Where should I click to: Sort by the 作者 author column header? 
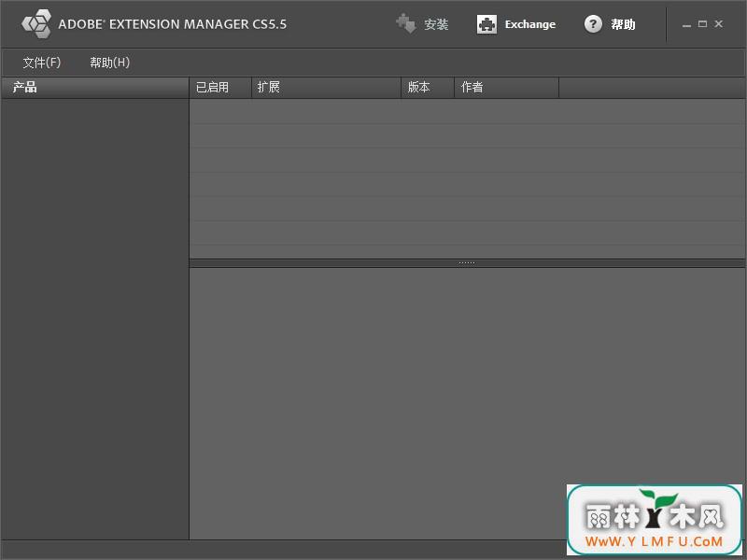pyautogui.click(x=506, y=87)
